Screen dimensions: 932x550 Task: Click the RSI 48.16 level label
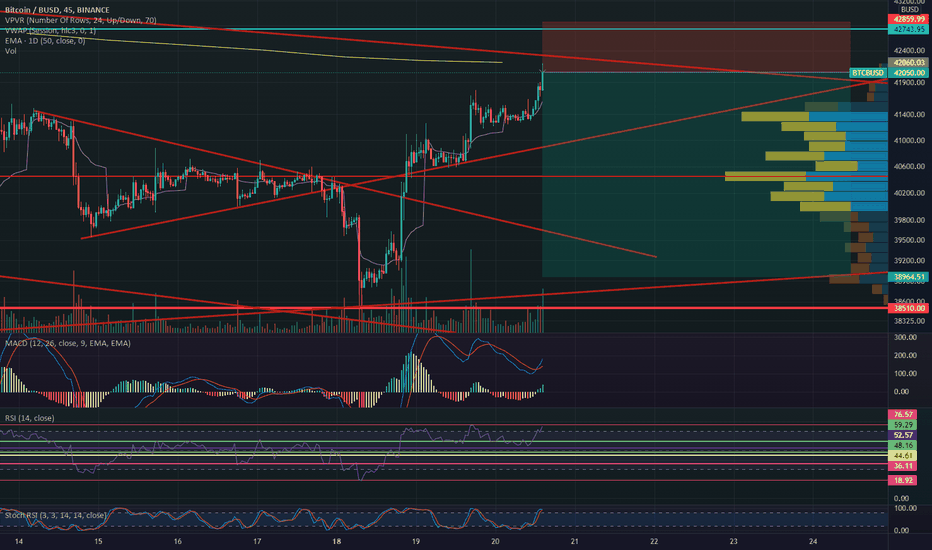[902, 445]
